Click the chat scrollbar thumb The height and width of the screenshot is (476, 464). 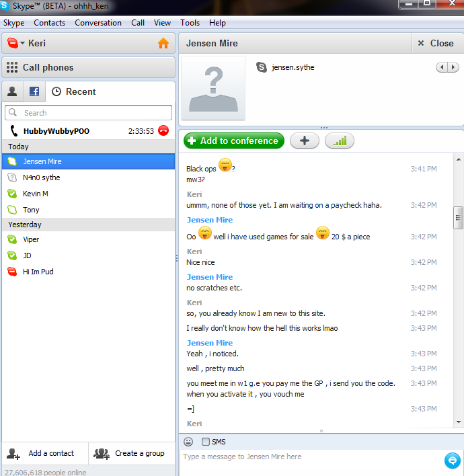pos(458,218)
